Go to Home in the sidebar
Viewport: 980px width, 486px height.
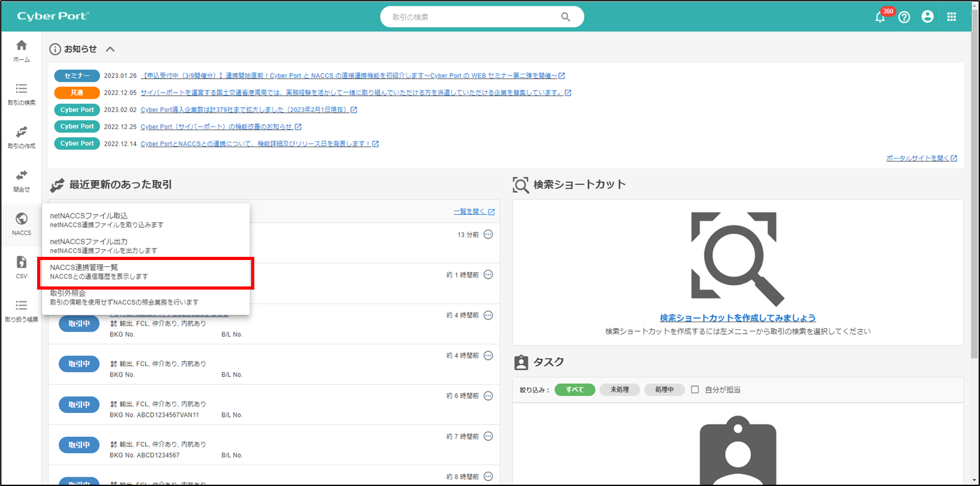tap(21, 51)
